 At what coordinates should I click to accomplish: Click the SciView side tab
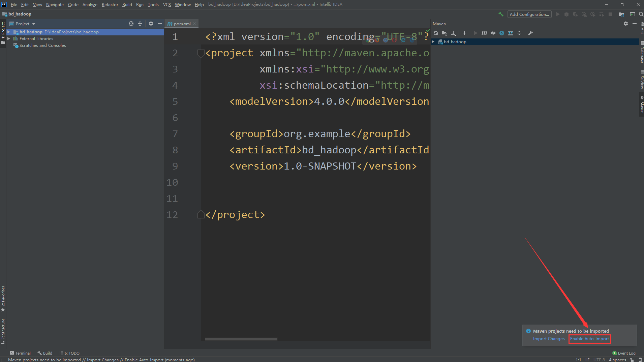click(x=642, y=80)
